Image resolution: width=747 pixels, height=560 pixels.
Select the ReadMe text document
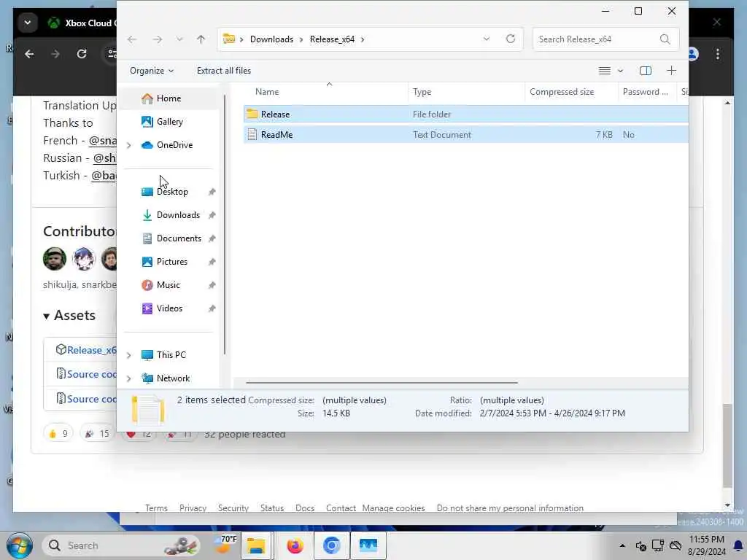coord(466,135)
